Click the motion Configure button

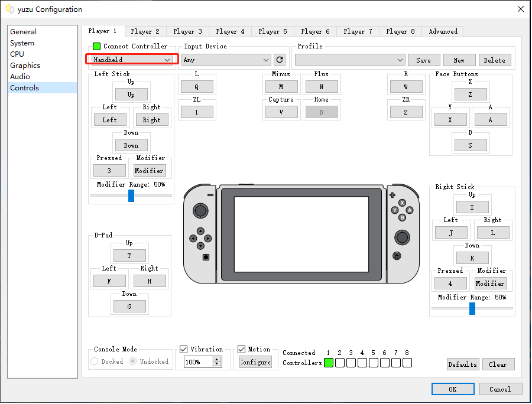pyautogui.click(x=255, y=362)
